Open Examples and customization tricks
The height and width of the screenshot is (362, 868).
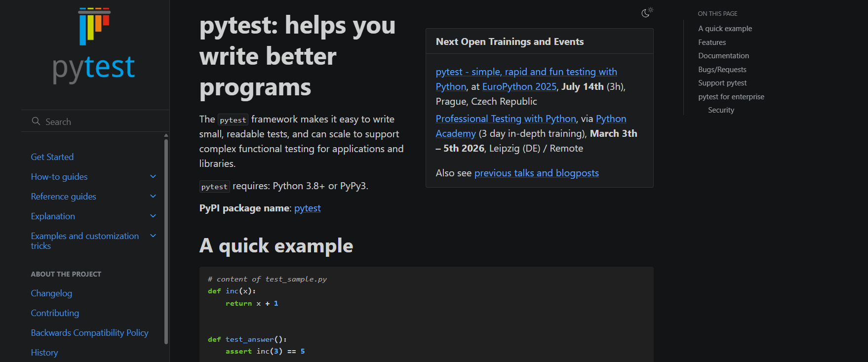(85, 241)
